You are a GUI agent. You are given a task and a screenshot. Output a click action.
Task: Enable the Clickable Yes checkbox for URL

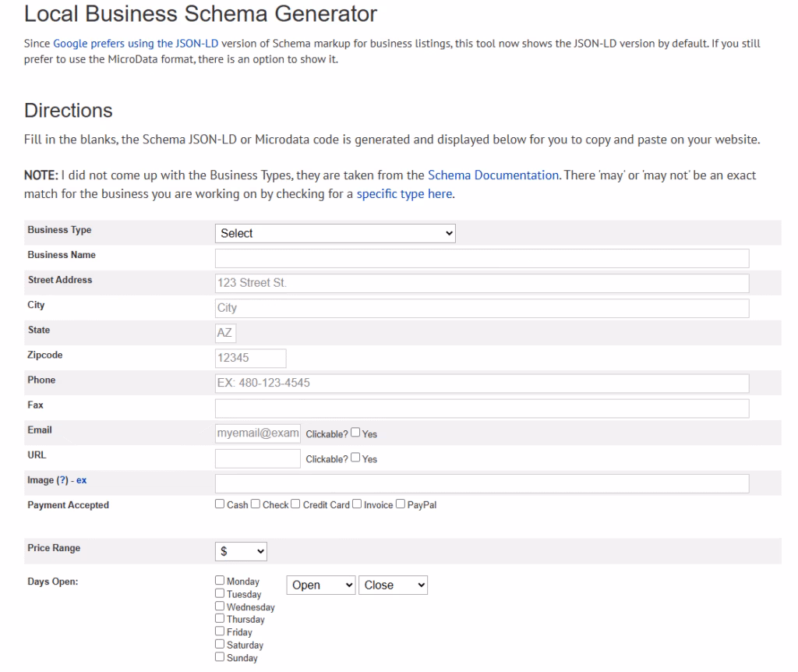(x=355, y=458)
